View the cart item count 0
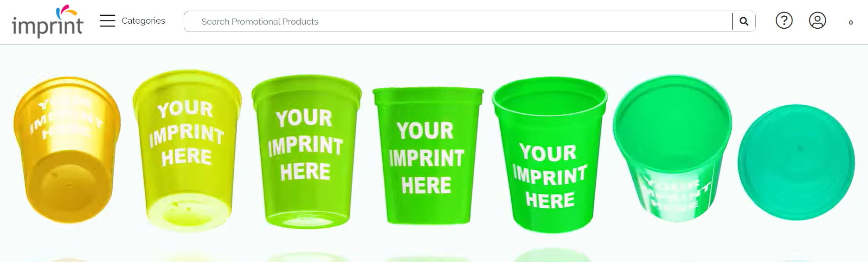 850,22
